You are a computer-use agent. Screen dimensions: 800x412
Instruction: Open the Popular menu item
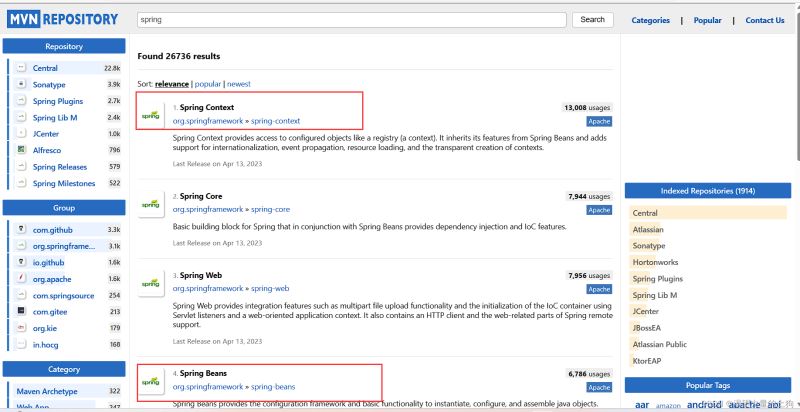(707, 20)
